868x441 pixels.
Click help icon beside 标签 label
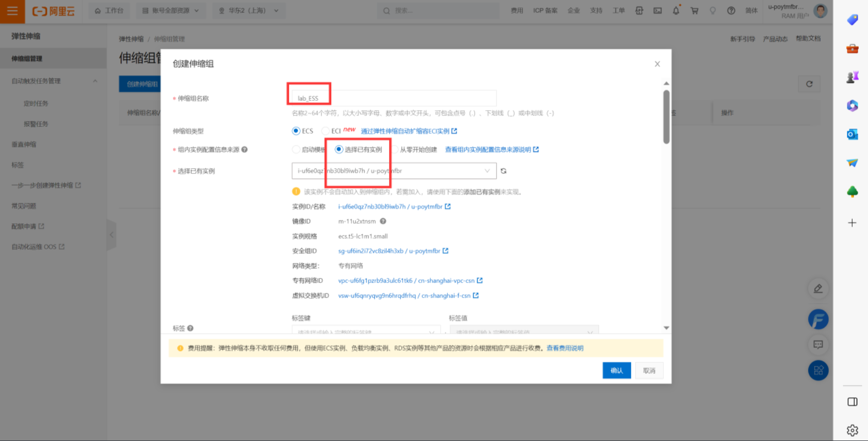(190, 328)
